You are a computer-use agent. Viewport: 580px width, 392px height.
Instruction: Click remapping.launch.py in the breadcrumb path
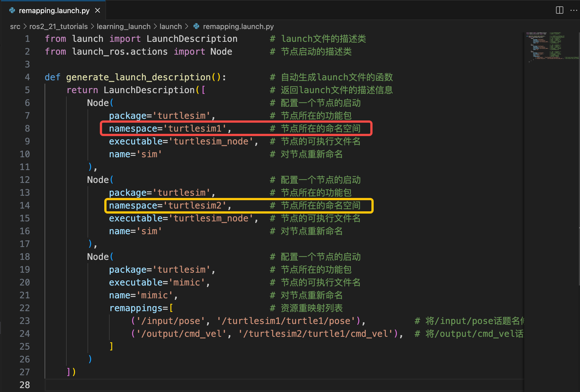(x=238, y=26)
